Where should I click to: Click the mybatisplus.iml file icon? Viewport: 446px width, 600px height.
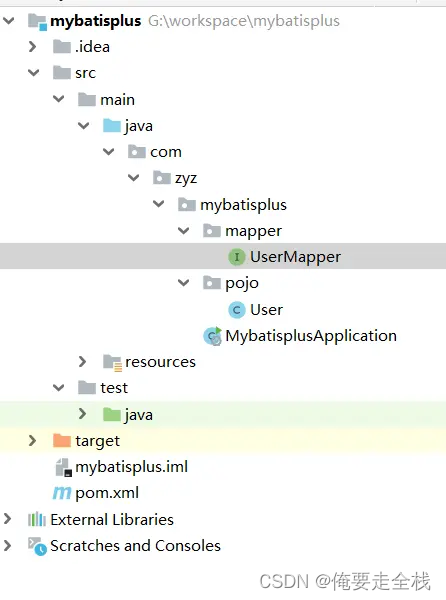[63, 467]
